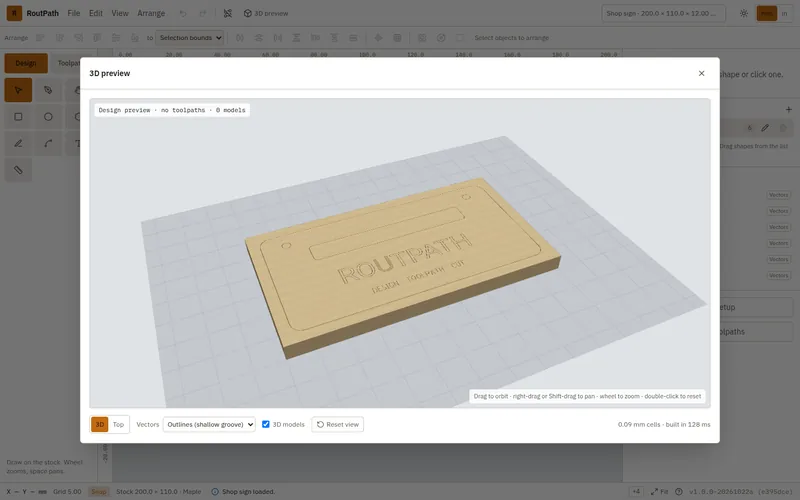Click 'Design preview · no toolpaths · 0 models' label
This screenshot has height=500, width=800.
tap(172, 110)
